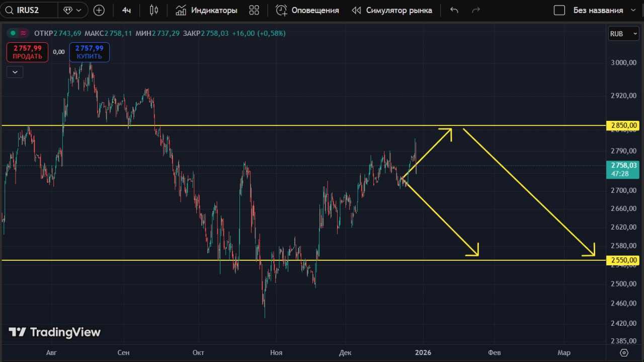Expand the diamond plan dropdown
This screenshot has height=362, width=644.
[x=72, y=10]
